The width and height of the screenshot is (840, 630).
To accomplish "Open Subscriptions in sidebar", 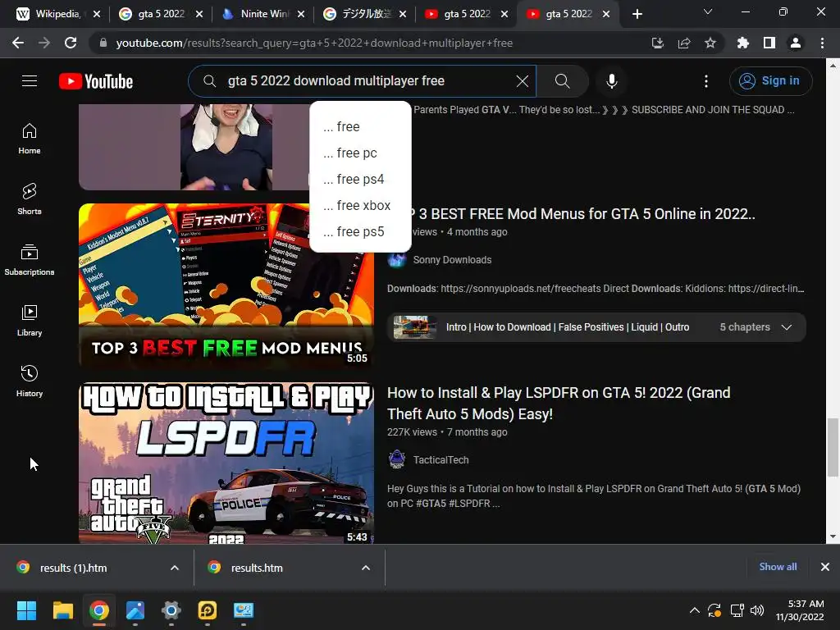I will [30, 259].
